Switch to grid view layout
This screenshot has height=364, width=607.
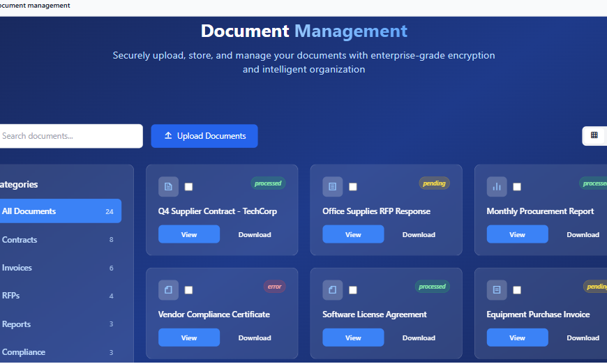tap(594, 135)
